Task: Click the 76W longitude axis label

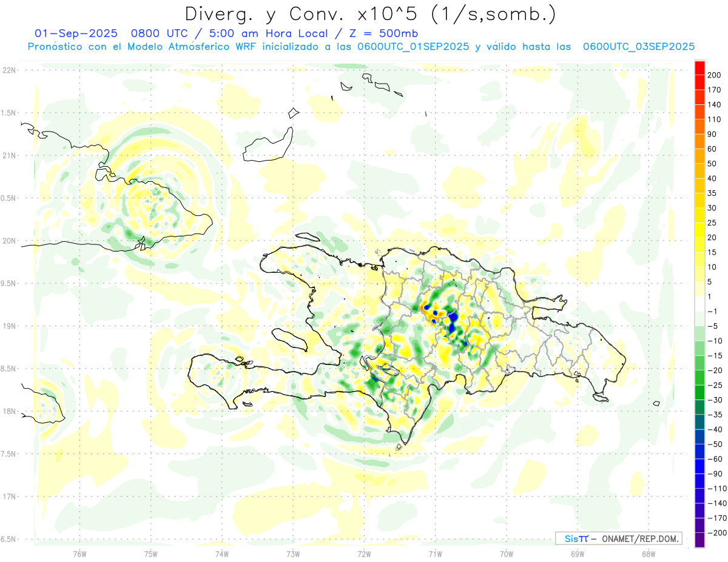Action: tap(79, 554)
